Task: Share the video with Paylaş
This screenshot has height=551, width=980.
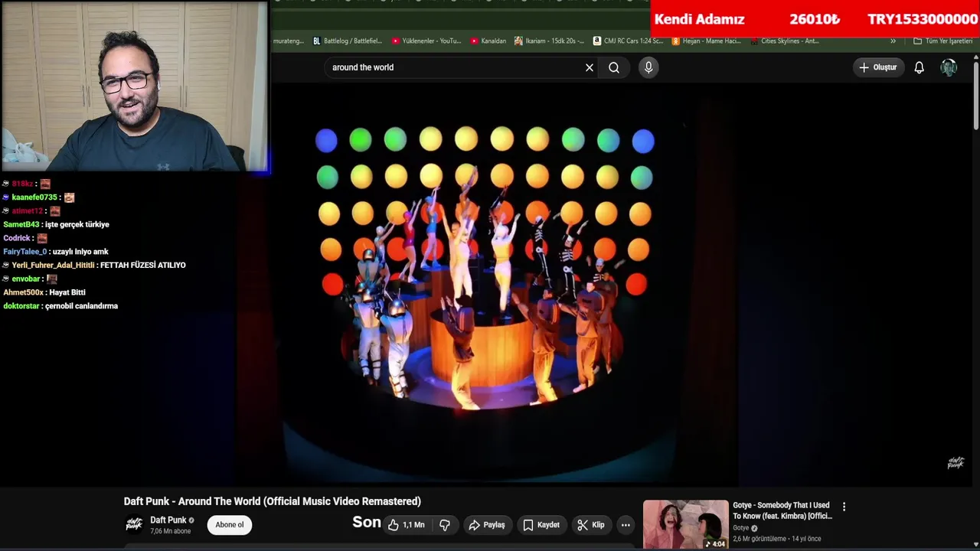Action: point(487,525)
